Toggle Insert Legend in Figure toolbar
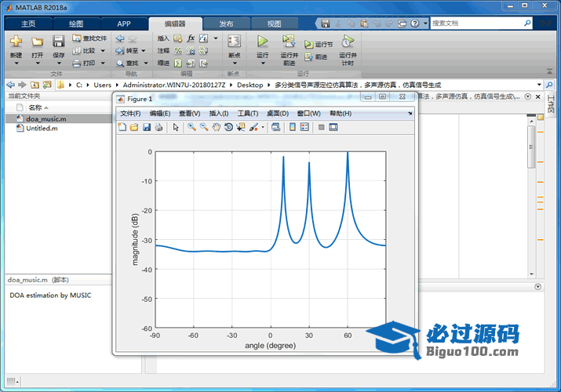The image size is (561, 392). click(x=304, y=127)
